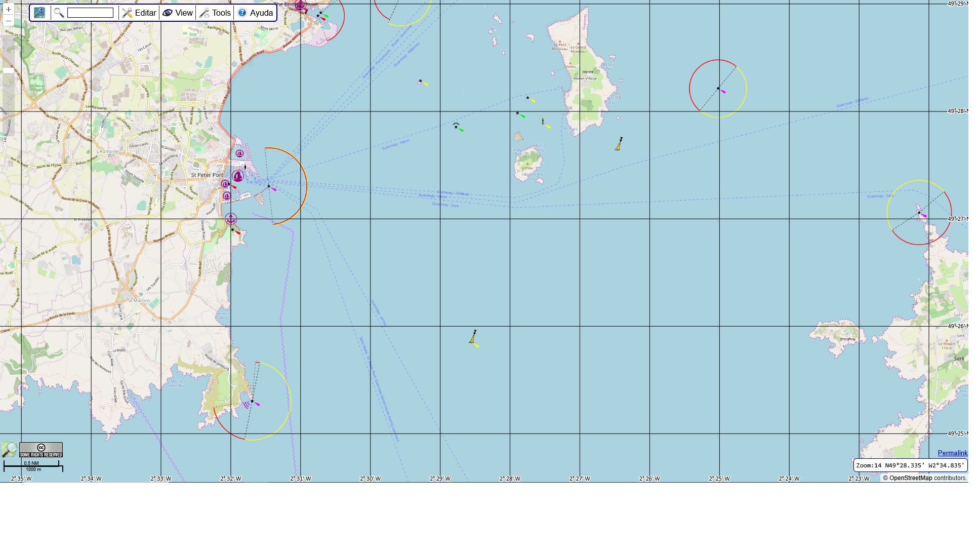Click the marina icon north of St Peter Port harbour

pos(239,153)
